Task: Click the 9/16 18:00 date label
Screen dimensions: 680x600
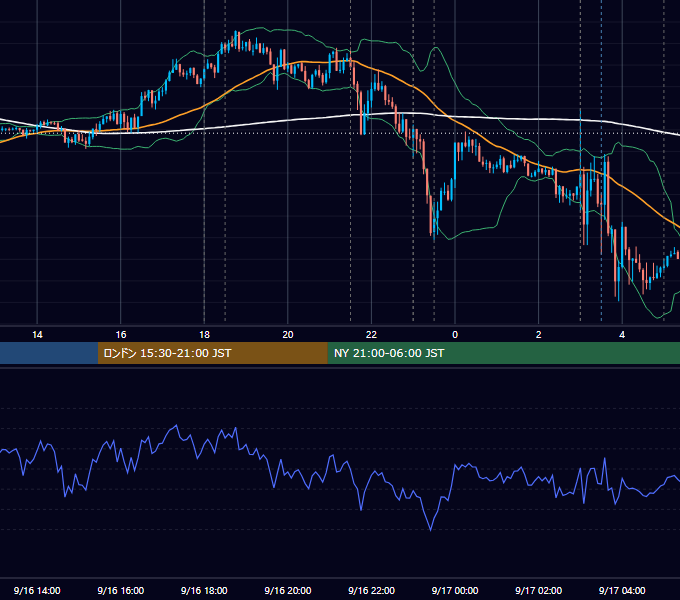Action: 204,590
